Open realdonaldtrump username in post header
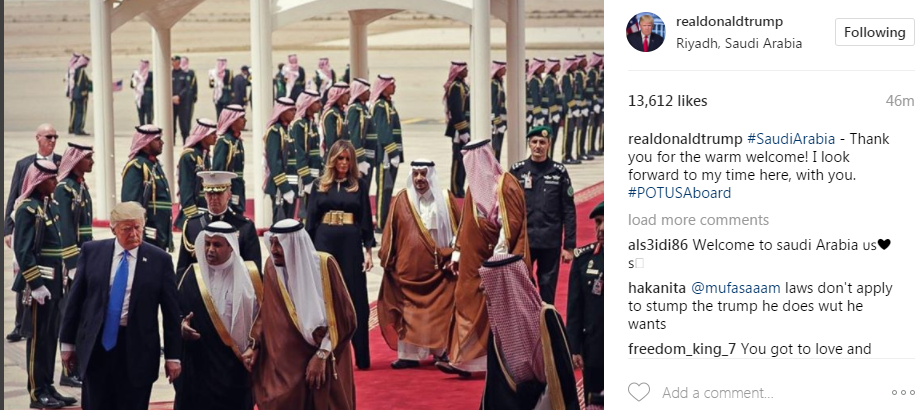Screen dimensions: 921x410 [x=730, y=22]
